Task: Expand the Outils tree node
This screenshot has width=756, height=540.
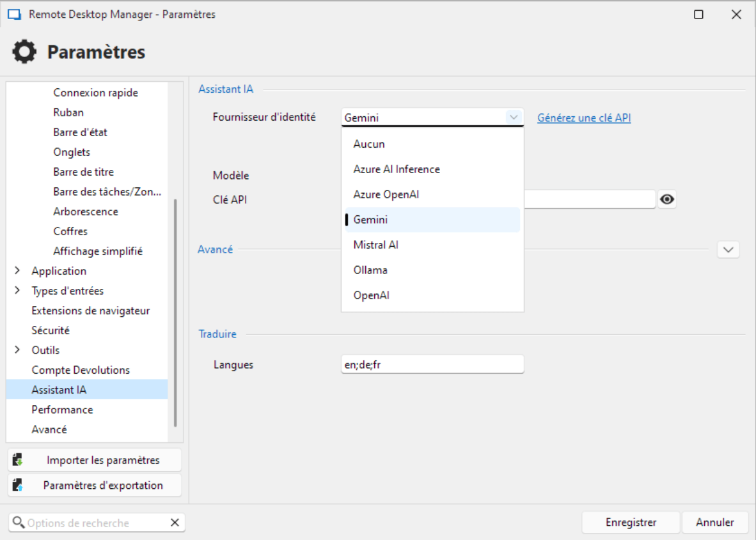Action: tap(17, 350)
